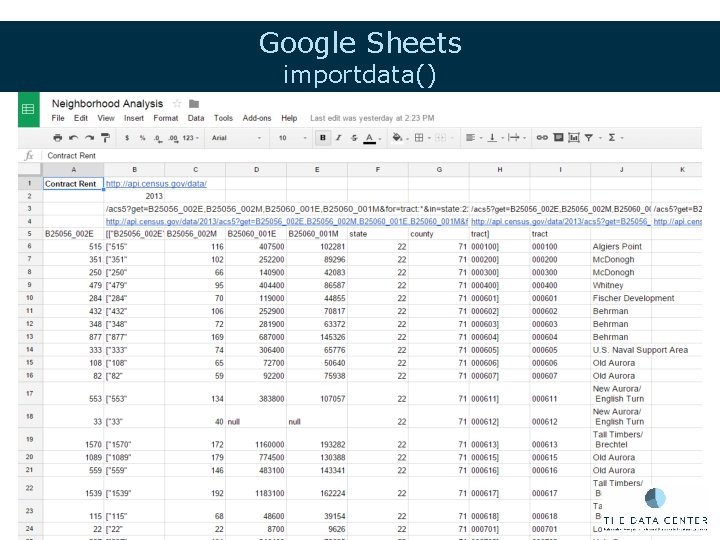
Task: Select column H header
Action: [500, 169]
